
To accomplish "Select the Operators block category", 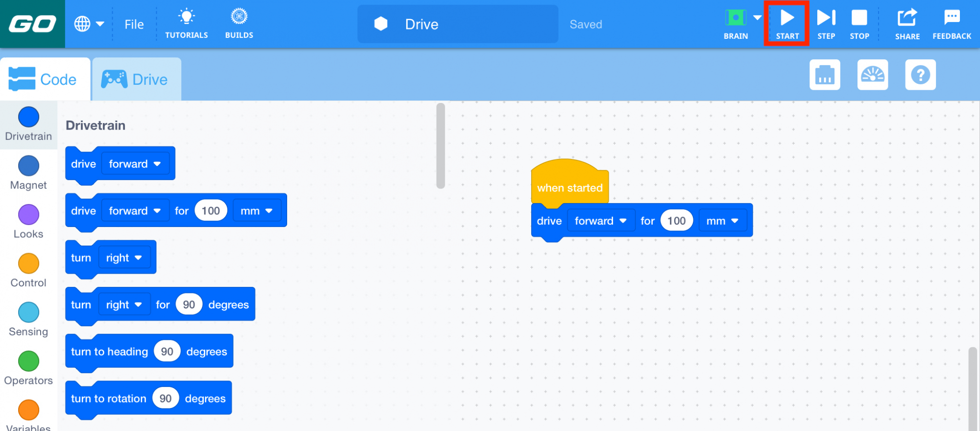I will [28, 369].
